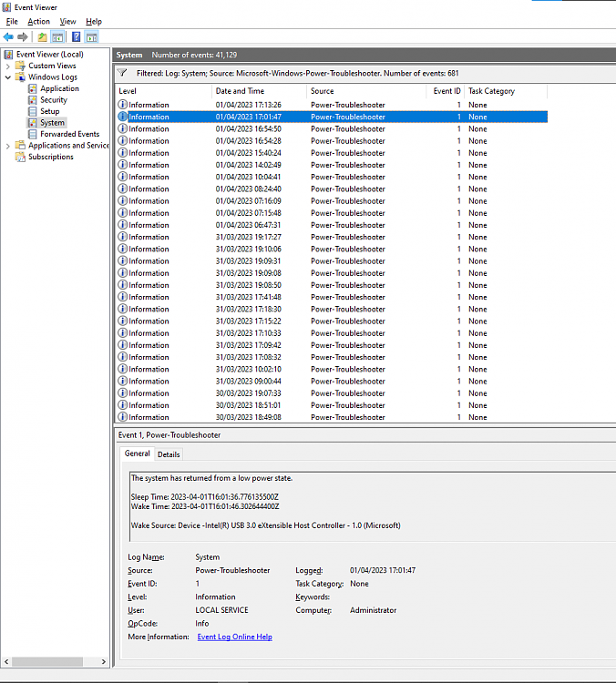Click the Forward arrow in the toolbar
This screenshot has height=683, width=616.
(x=23, y=37)
